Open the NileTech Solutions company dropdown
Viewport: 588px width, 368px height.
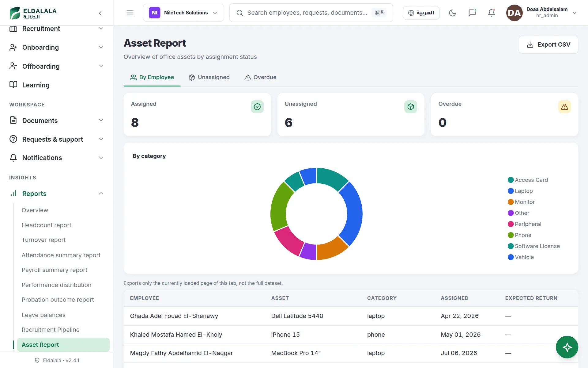pyautogui.click(x=183, y=13)
